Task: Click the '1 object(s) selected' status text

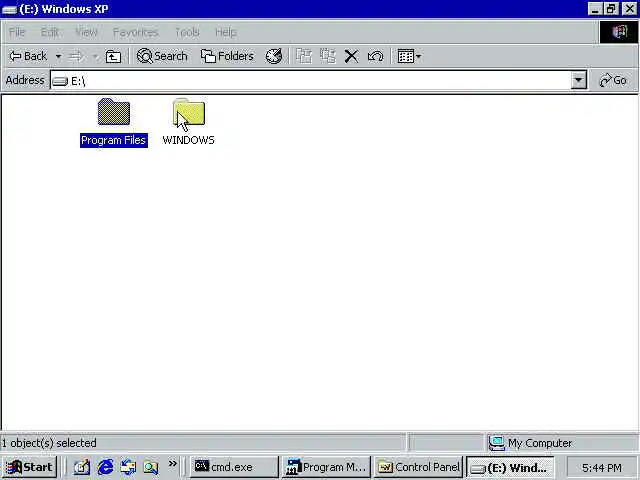Action: pyautogui.click(x=49, y=443)
